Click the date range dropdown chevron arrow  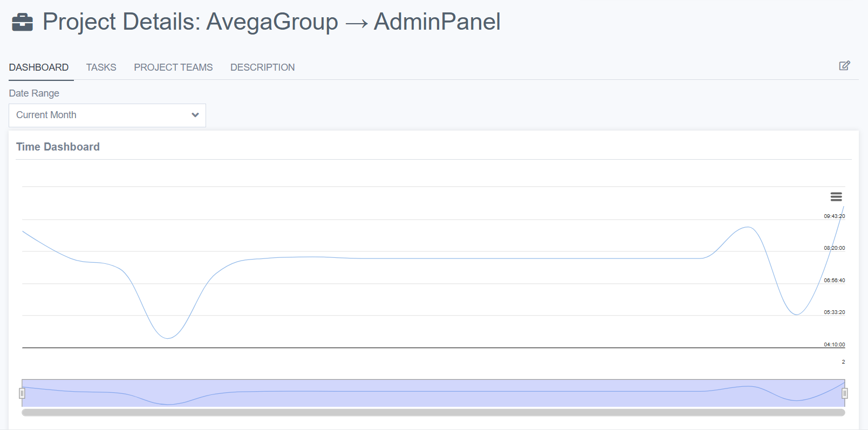click(x=195, y=115)
